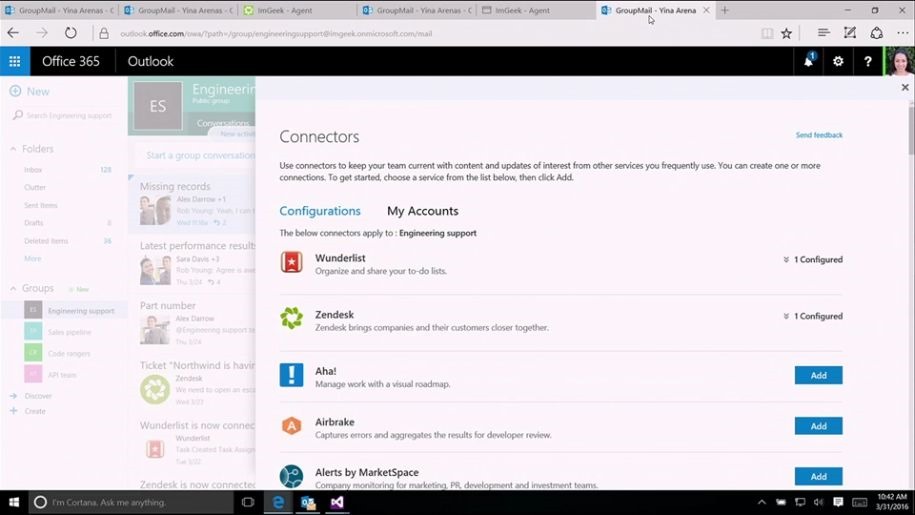Click the Cortana search box

click(131, 502)
